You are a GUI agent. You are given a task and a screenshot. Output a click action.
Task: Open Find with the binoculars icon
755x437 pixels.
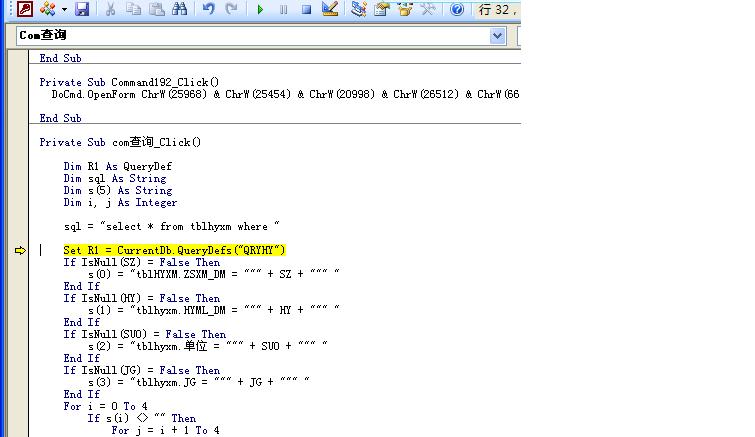coord(180,9)
